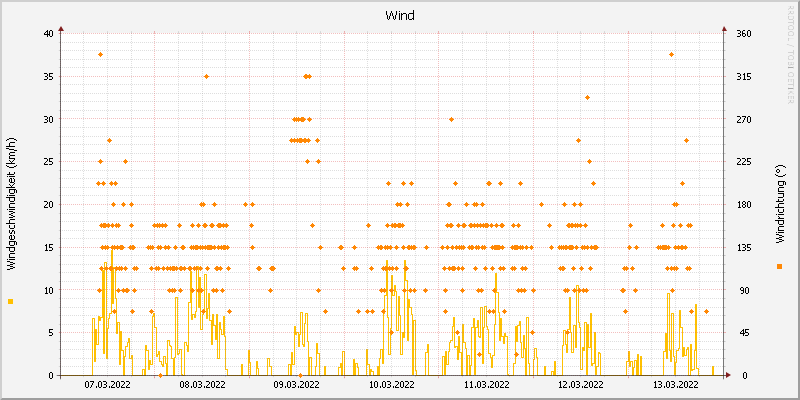
Task: Click the Windgeschwindigkeit (km/h) axis title
Action: pyautogui.click(x=11, y=204)
